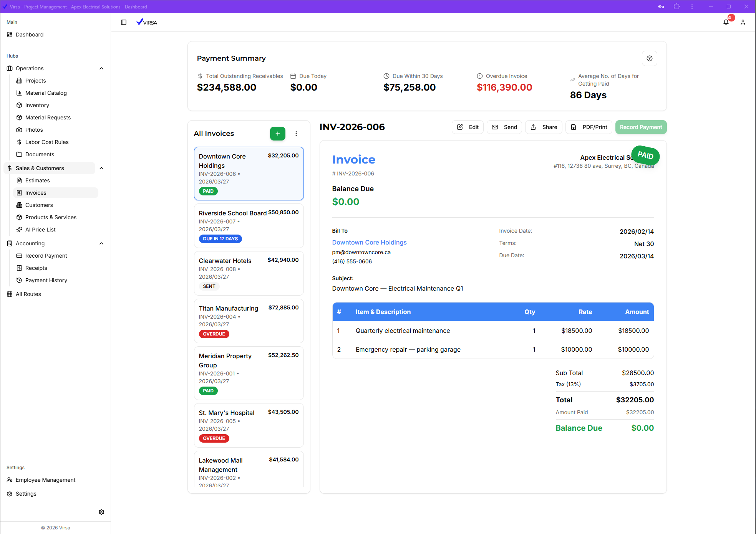This screenshot has height=534, width=756.
Task: Toggle the sidebar panel icon
Action: (x=124, y=22)
